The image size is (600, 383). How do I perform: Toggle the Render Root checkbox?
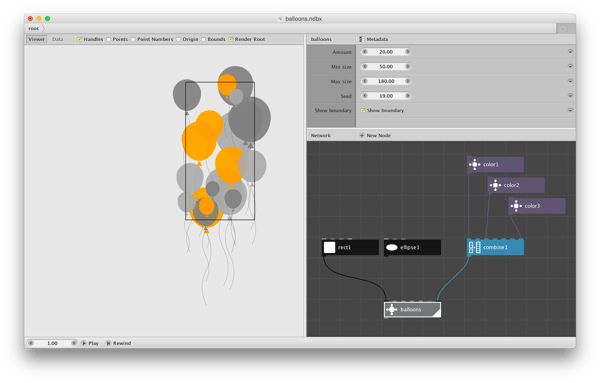(231, 39)
